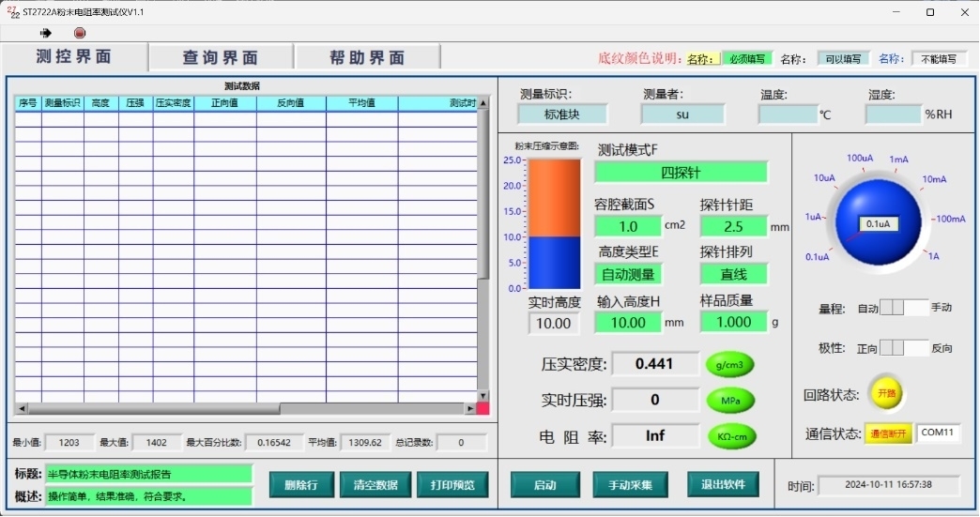The width and height of the screenshot is (980, 517).
Task: Switch to the 查询界面 tab
Action: [221, 58]
